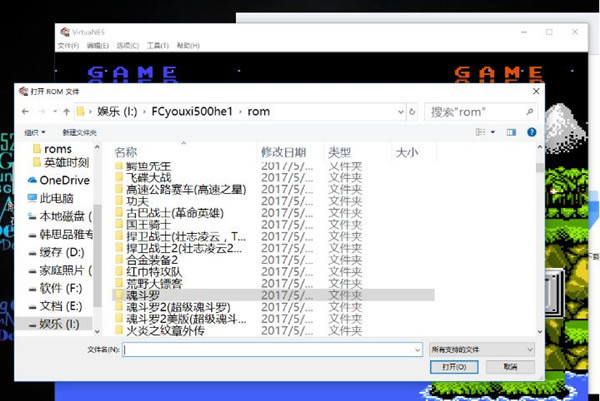Open recent locations dropdown arrow

tap(55, 112)
